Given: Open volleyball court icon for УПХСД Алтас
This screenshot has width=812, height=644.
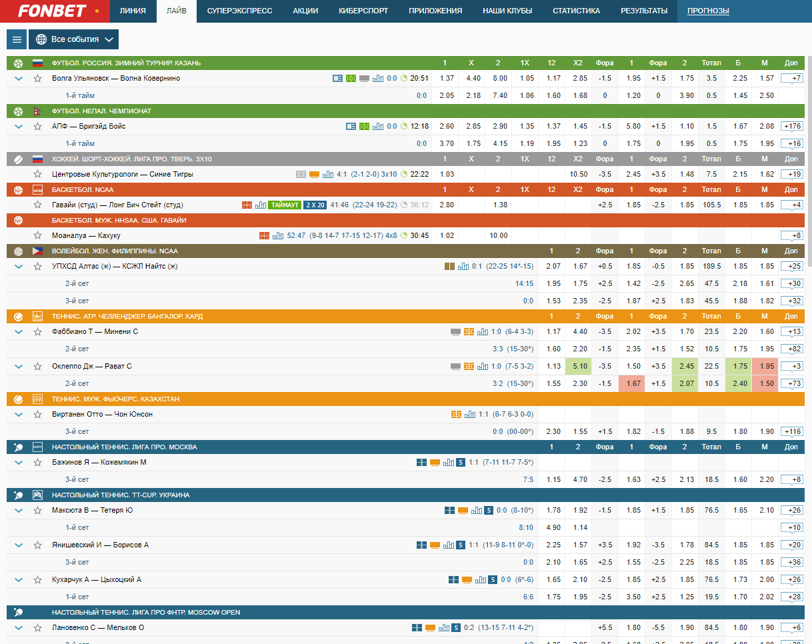Looking at the screenshot, I should (450, 267).
